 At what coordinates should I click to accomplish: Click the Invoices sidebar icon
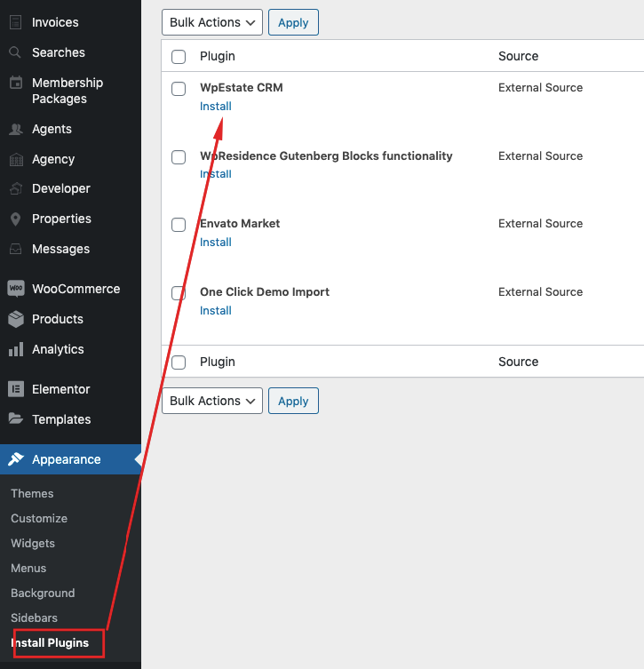point(15,22)
